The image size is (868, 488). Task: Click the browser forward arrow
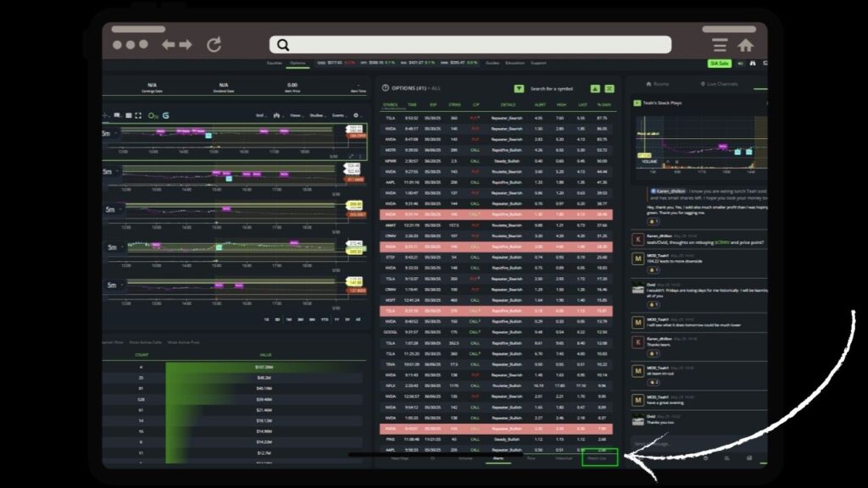186,45
